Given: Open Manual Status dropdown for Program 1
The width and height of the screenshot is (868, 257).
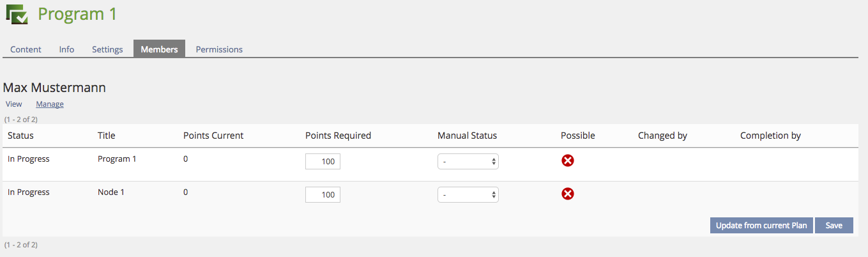Looking at the screenshot, I should [x=468, y=162].
